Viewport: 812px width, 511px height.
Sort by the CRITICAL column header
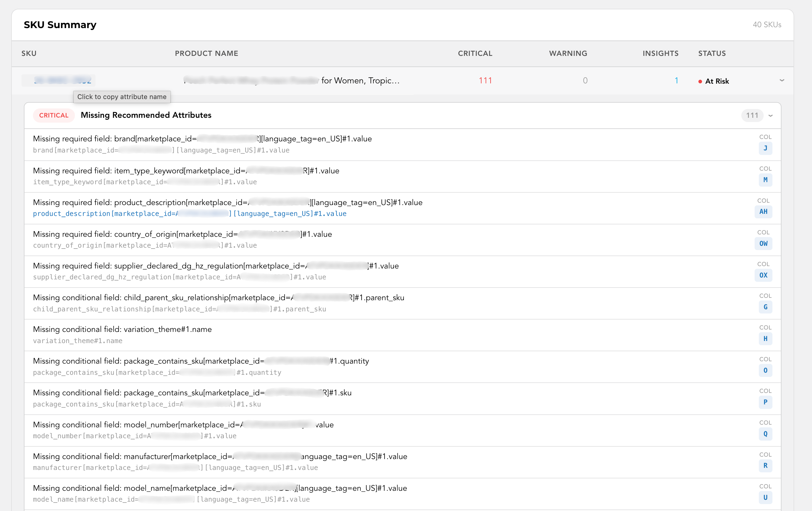coord(475,53)
